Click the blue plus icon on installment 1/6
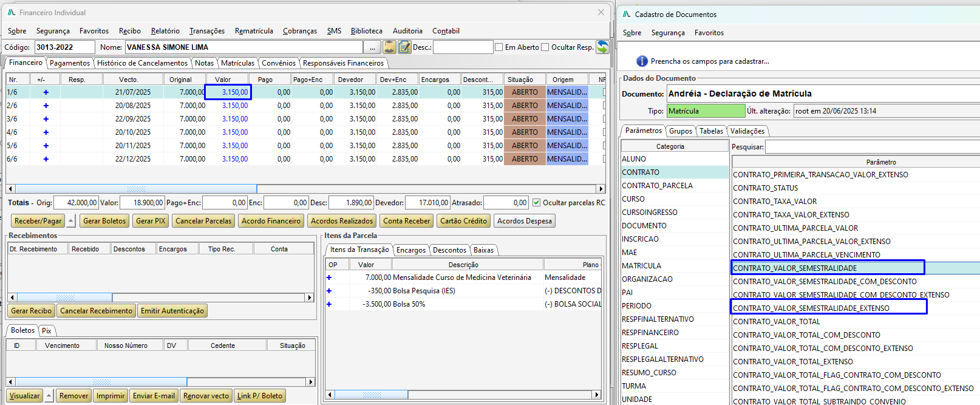Viewport: 980px width, 405px height. pos(46,92)
